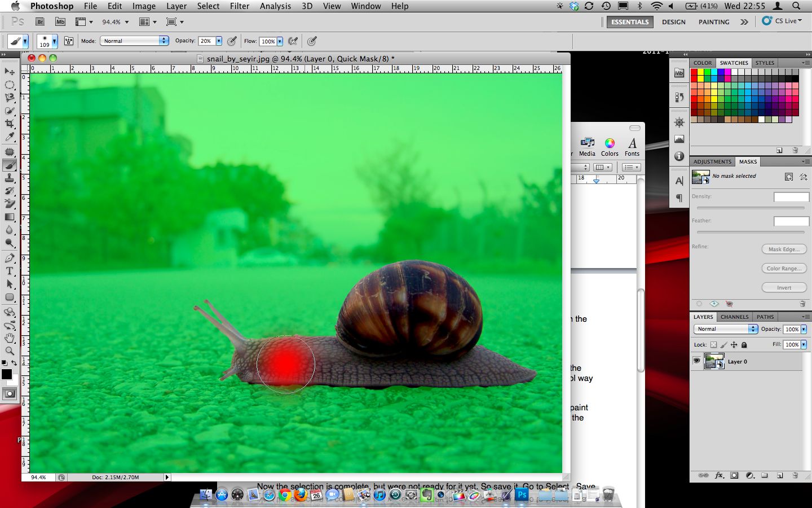This screenshot has width=812, height=508.
Task: Select the Dodge tool
Action: (10, 243)
